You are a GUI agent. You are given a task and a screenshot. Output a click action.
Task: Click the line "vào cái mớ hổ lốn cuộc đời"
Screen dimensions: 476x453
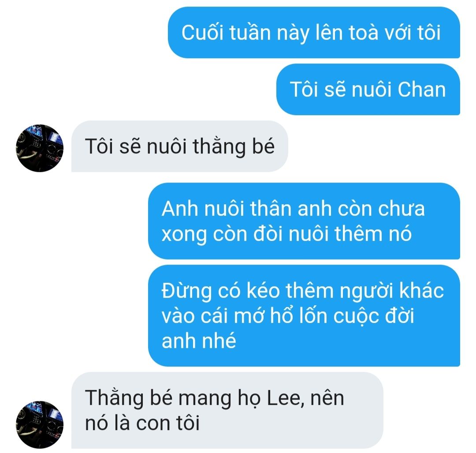[288, 316]
